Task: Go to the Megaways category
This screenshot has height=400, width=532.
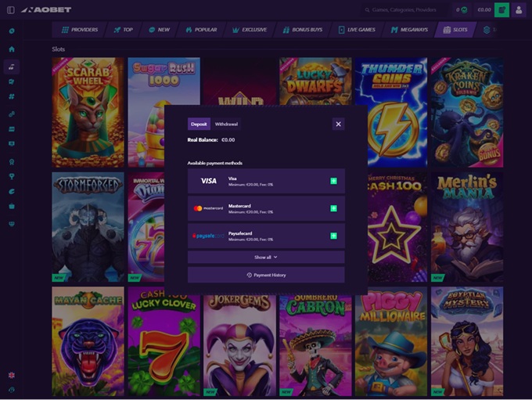Action: [412, 30]
